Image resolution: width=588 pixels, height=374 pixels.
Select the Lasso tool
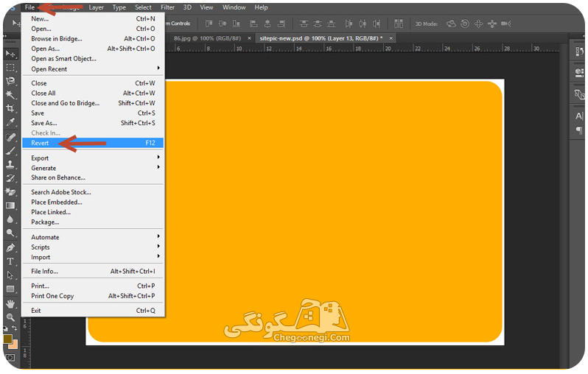pyautogui.click(x=10, y=81)
